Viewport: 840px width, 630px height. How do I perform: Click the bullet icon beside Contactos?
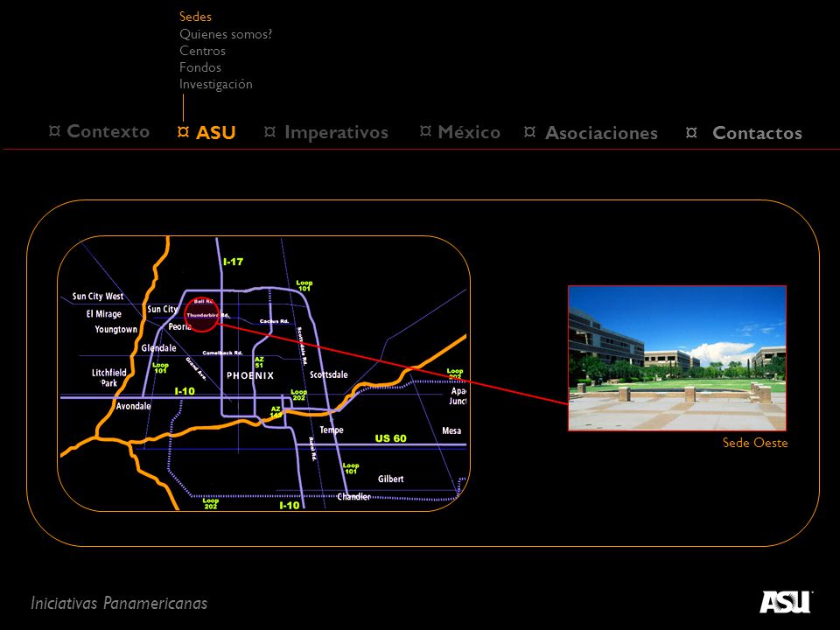click(691, 132)
